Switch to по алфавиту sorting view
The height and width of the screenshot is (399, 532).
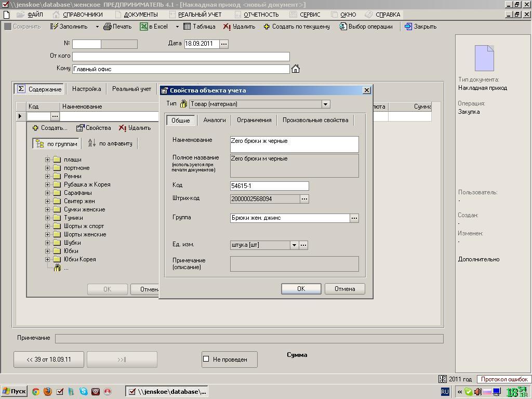(110, 143)
